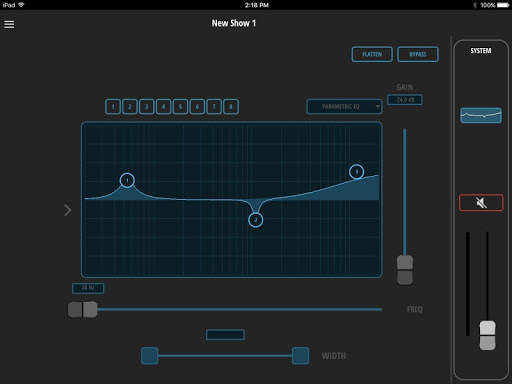Select EQ band 2 button
This screenshot has height=384, width=512.
point(130,107)
